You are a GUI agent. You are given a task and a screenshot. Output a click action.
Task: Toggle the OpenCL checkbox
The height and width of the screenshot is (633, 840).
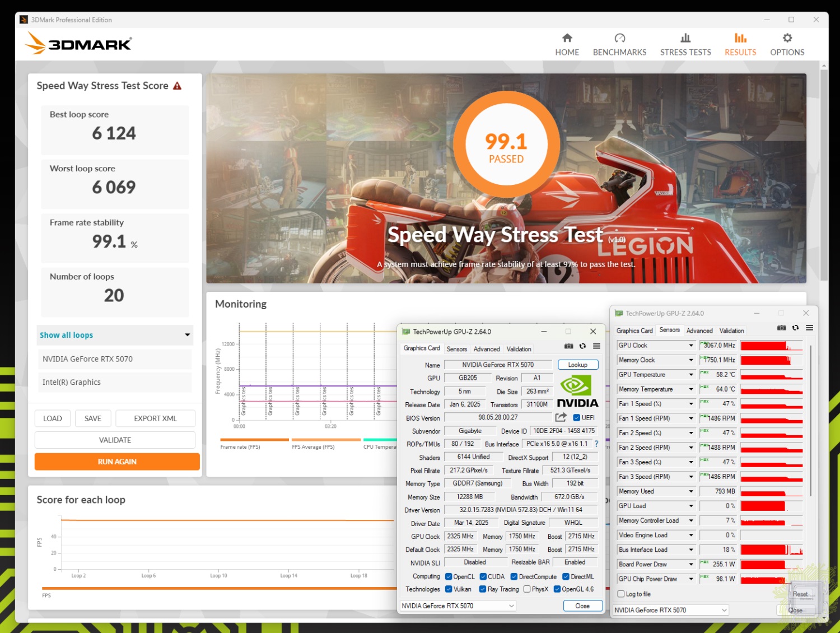449,576
